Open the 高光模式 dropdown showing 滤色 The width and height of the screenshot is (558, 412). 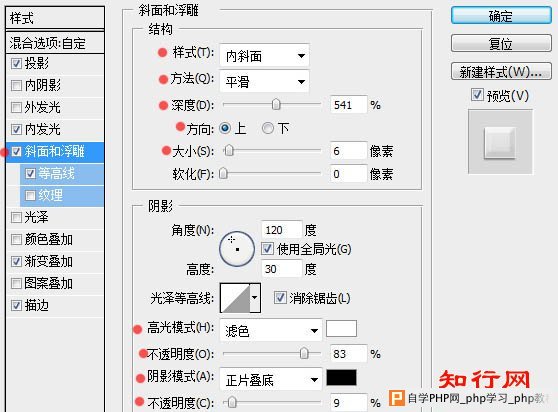[x=271, y=331]
